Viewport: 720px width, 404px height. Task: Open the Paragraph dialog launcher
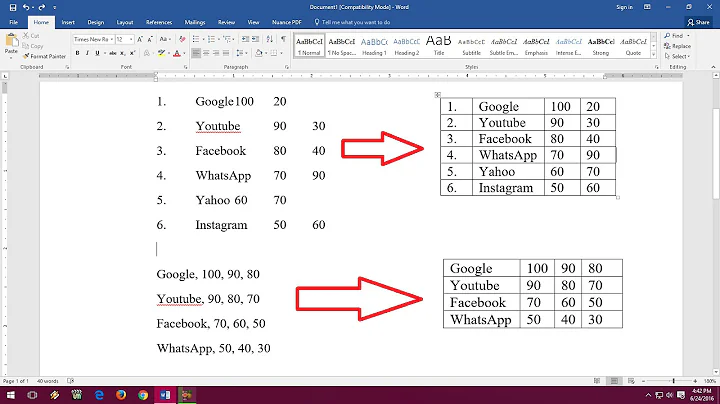point(287,67)
